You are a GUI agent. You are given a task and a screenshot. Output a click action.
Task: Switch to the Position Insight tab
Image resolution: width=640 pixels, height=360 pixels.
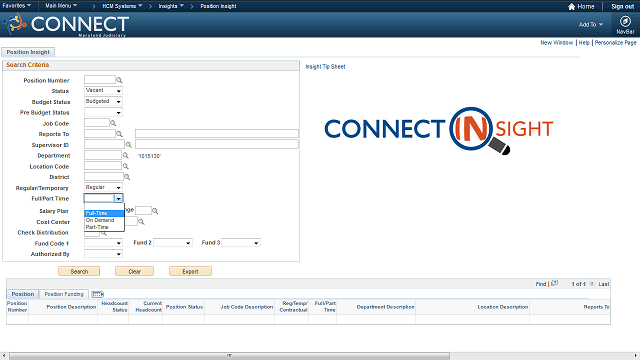coord(28,52)
